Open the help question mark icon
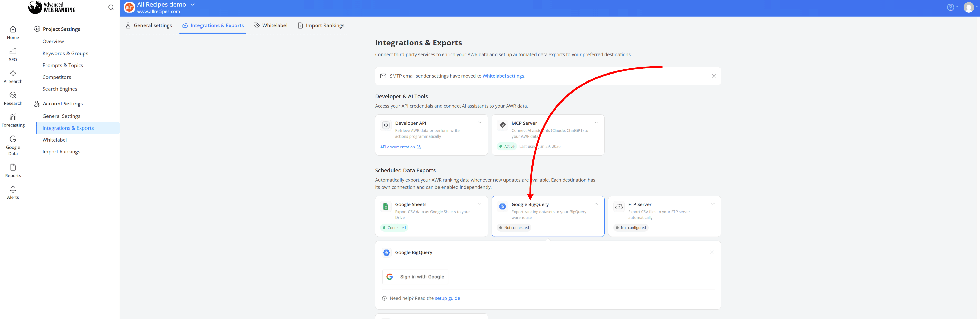980x319 pixels. (x=950, y=7)
